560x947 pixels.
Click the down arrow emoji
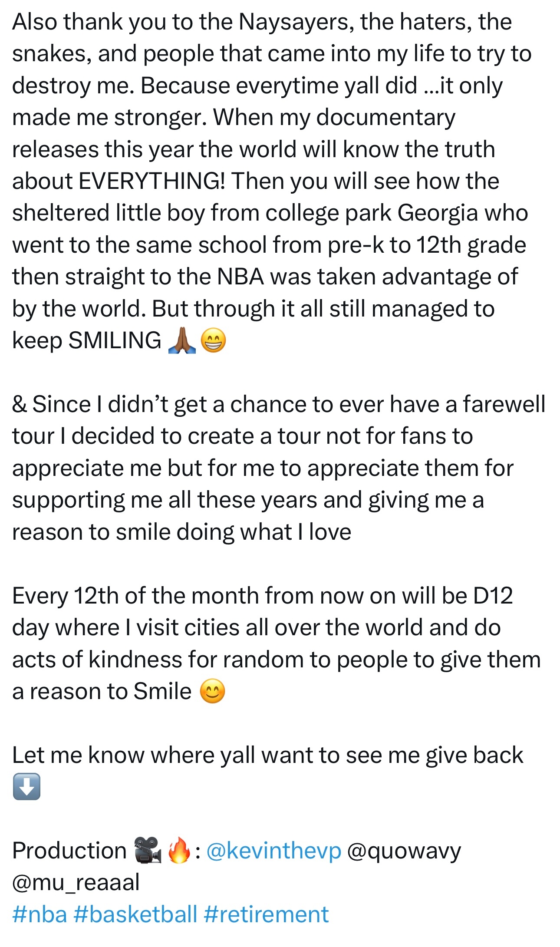(26, 786)
